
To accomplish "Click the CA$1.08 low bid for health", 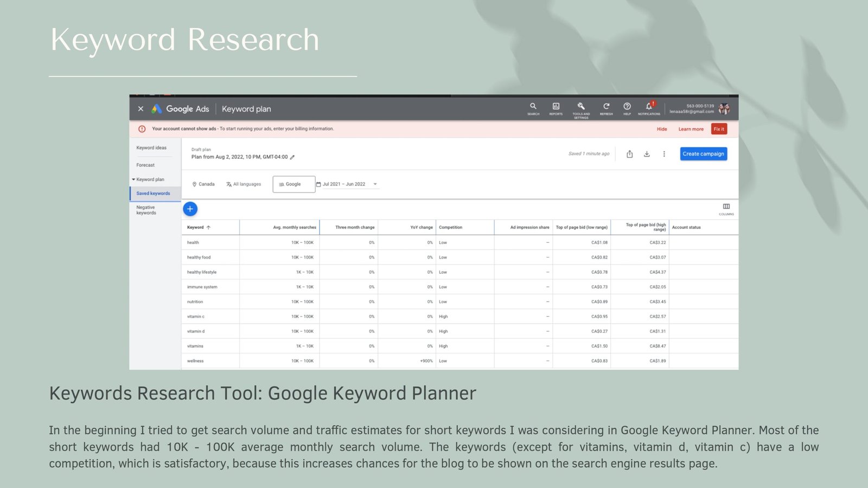I will click(599, 242).
